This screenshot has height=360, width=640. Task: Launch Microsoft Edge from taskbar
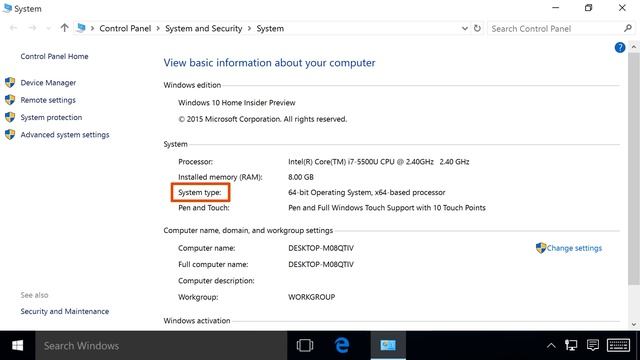tap(342, 346)
